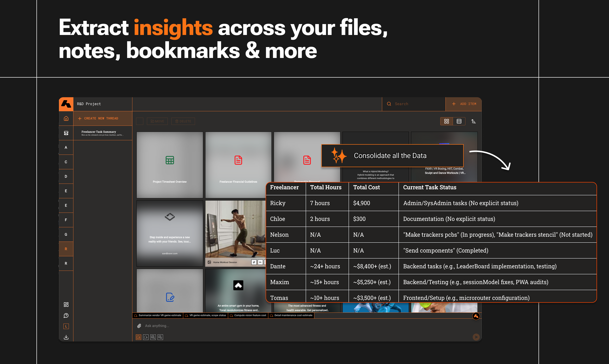Select the first orange chat mode icon
The width and height of the screenshot is (609, 364).
click(x=138, y=337)
